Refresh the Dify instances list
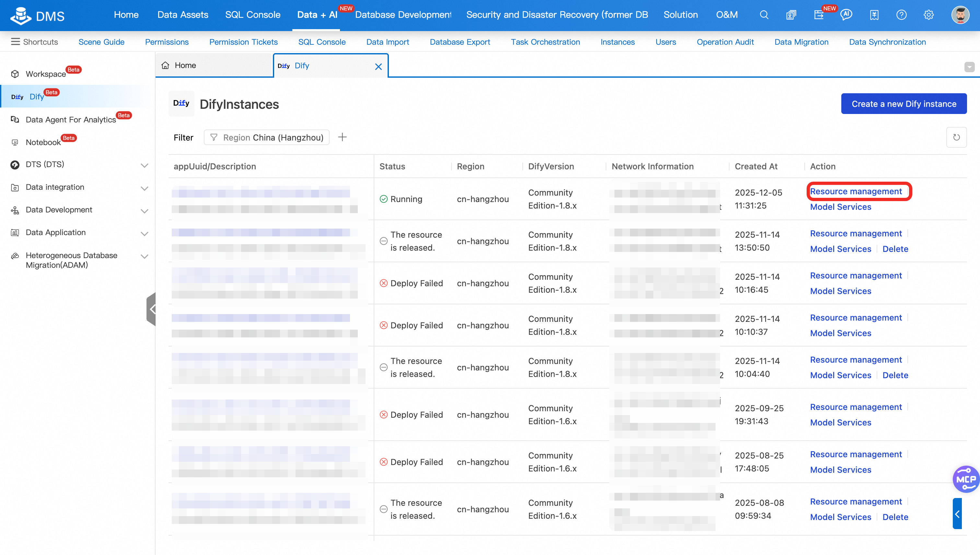This screenshot has height=555, width=980. pyautogui.click(x=956, y=137)
